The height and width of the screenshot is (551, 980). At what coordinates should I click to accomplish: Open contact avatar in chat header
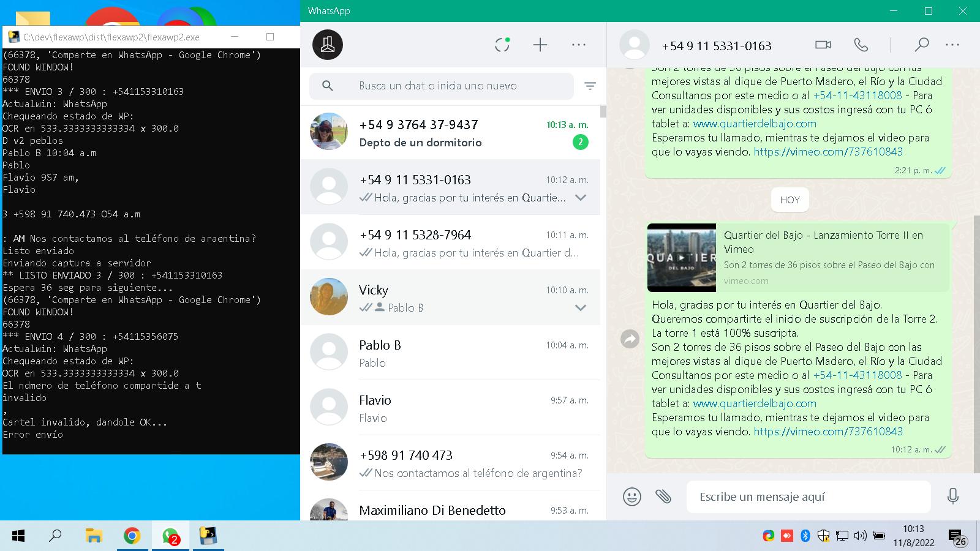click(635, 45)
